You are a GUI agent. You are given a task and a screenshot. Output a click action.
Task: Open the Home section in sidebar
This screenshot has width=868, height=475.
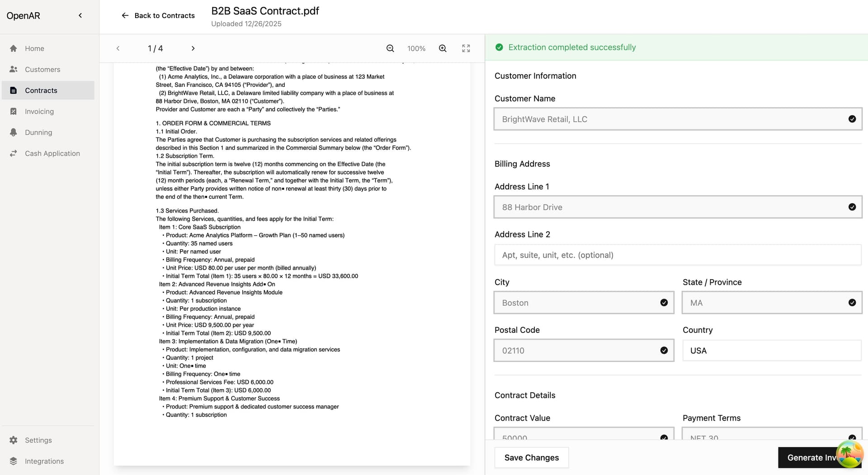pyautogui.click(x=34, y=48)
